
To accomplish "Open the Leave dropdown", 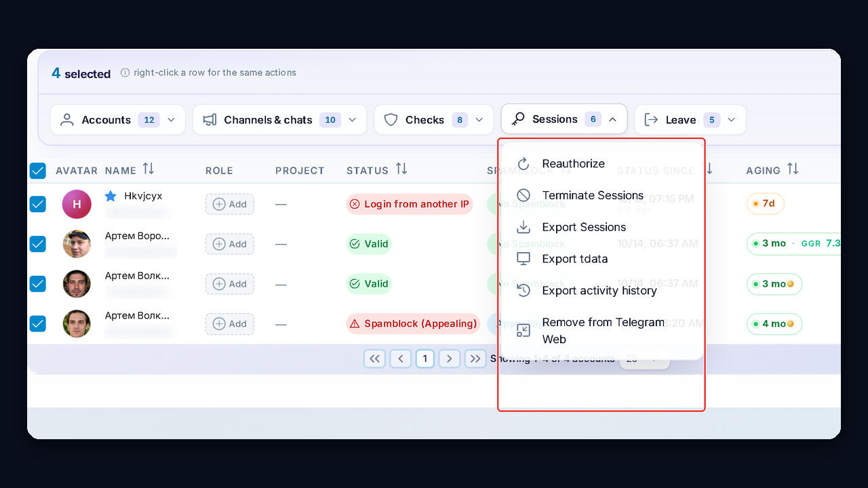I will [x=690, y=120].
